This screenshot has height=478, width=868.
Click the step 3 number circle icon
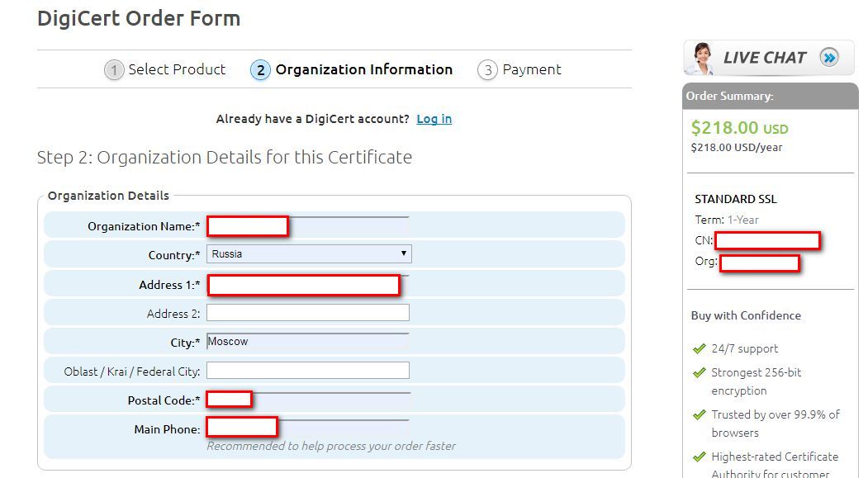(x=487, y=70)
